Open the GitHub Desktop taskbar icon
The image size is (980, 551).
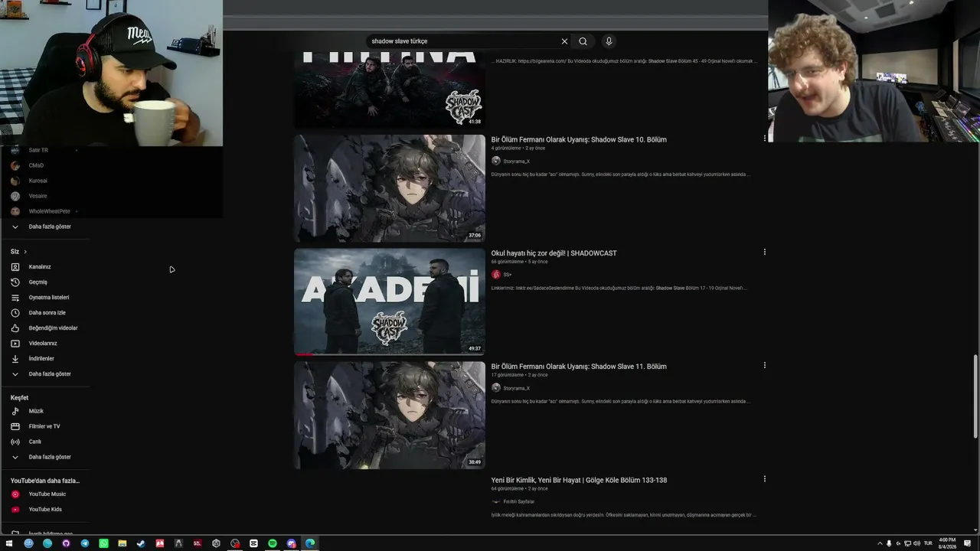tap(66, 543)
